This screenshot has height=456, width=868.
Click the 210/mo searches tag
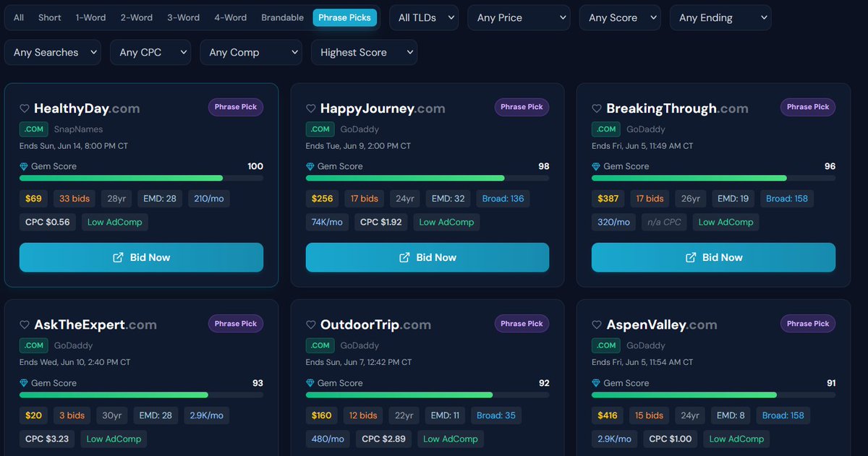click(209, 199)
